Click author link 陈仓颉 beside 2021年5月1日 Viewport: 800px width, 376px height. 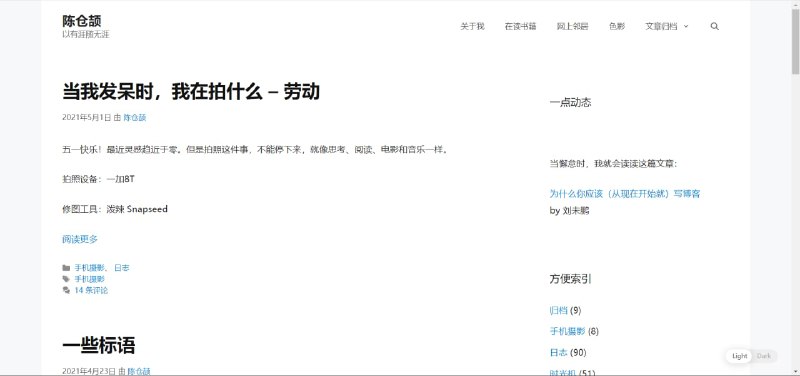pos(135,118)
